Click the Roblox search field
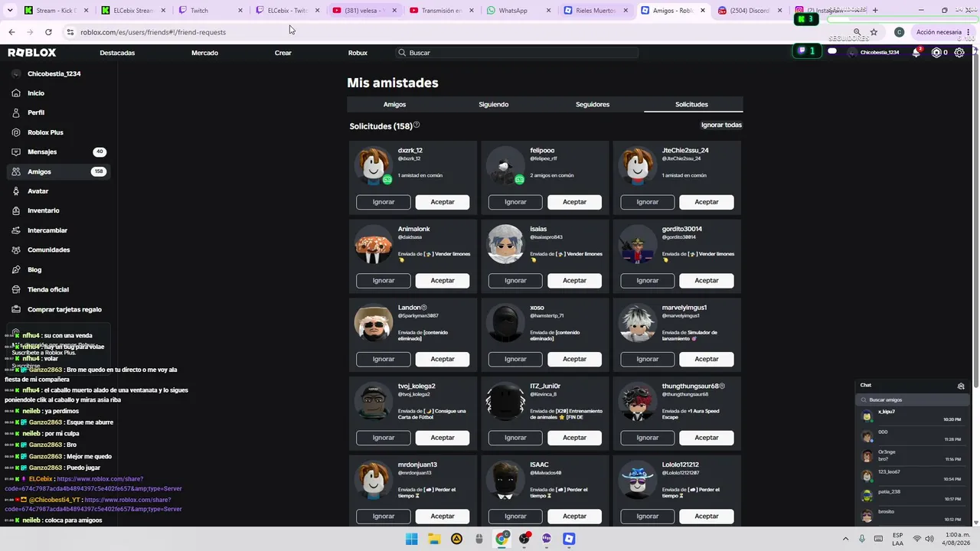 (x=517, y=53)
